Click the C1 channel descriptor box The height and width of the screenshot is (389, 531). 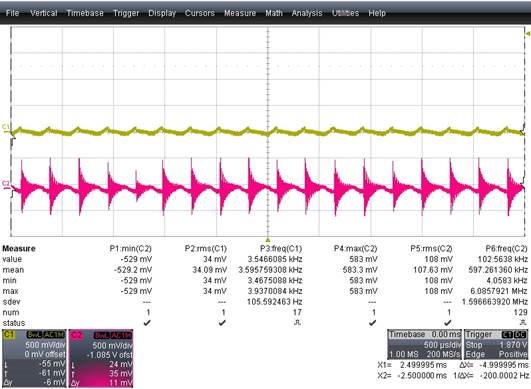point(34,358)
